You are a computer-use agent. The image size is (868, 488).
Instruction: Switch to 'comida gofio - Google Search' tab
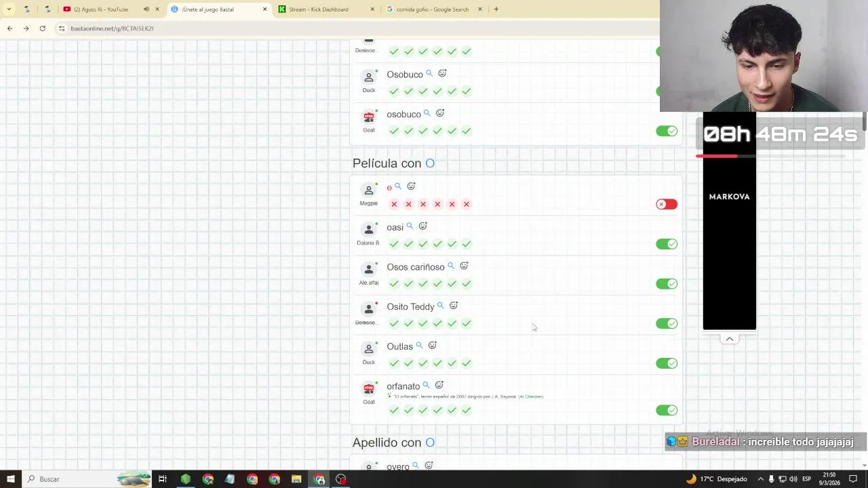pyautogui.click(x=434, y=9)
